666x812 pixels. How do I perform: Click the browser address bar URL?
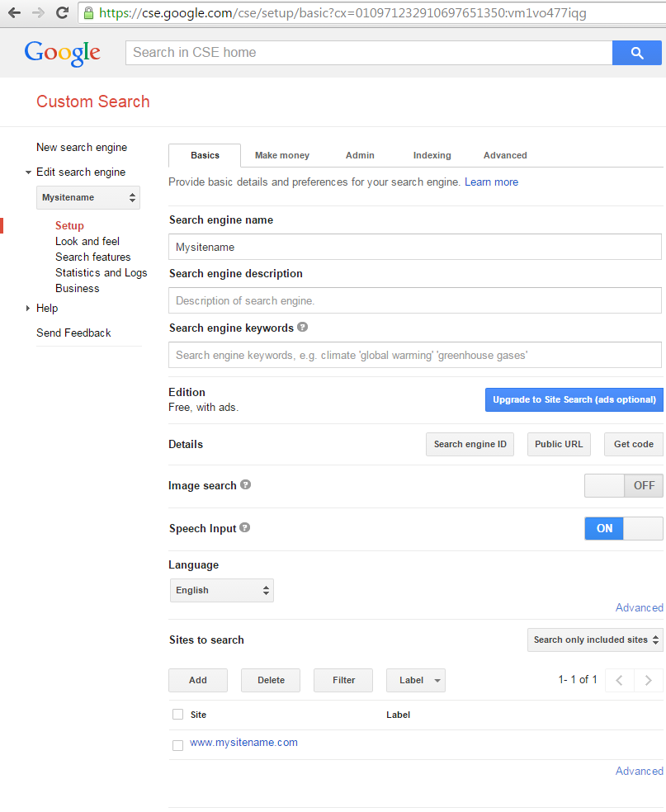tap(342, 13)
